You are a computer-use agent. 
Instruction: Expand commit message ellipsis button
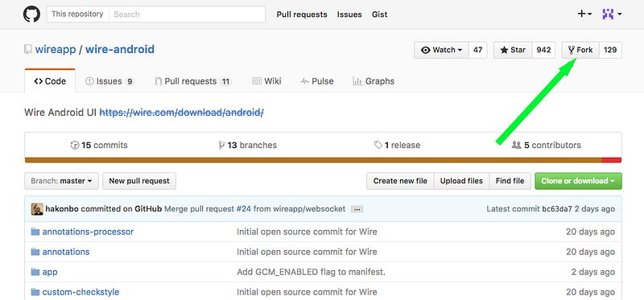click(357, 209)
